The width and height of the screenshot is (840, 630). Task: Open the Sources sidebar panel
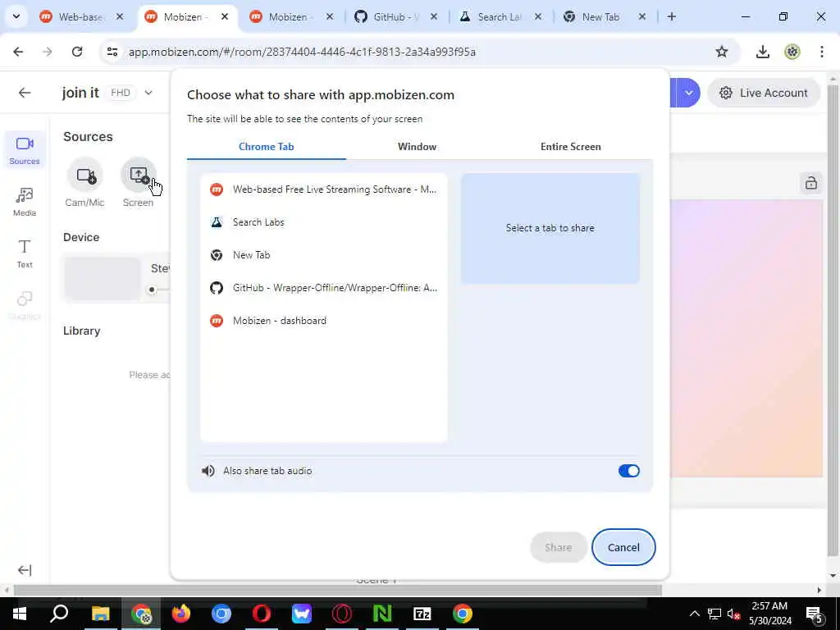coord(25,150)
